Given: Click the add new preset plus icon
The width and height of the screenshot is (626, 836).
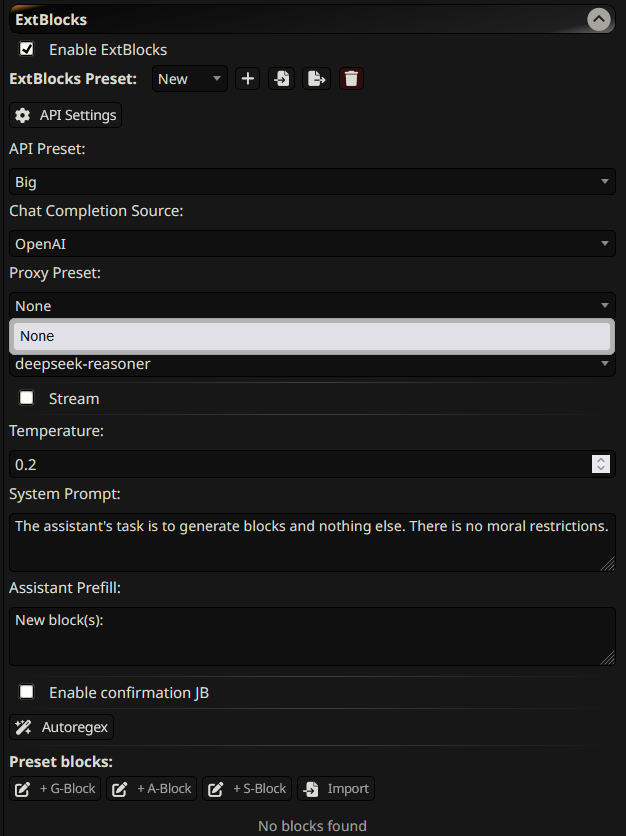Looking at the screenshot, I should [247, 79].
